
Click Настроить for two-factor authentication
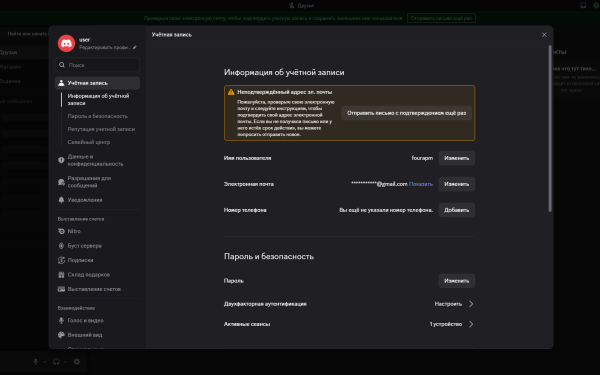pos(448,304)
